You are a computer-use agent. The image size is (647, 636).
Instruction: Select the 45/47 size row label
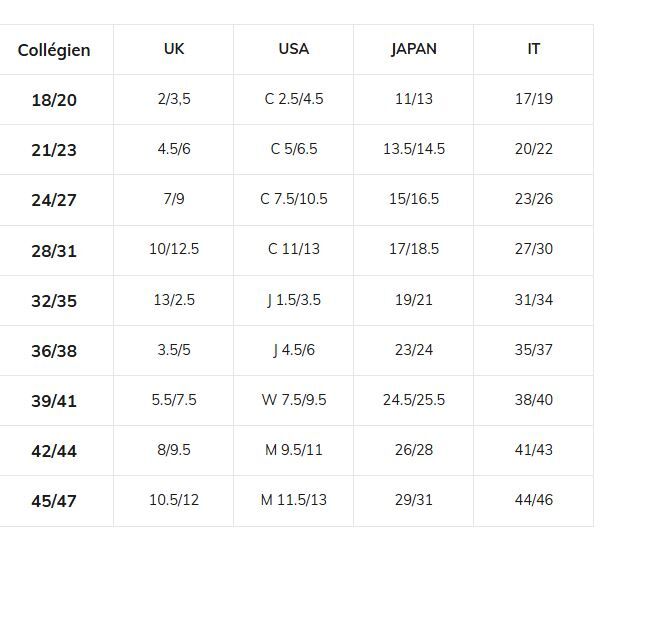coord(54,501)
